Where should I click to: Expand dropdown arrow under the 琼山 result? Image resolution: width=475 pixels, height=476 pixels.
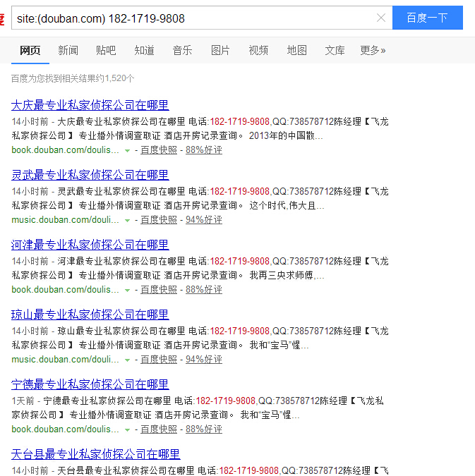(x=127, y=360)
